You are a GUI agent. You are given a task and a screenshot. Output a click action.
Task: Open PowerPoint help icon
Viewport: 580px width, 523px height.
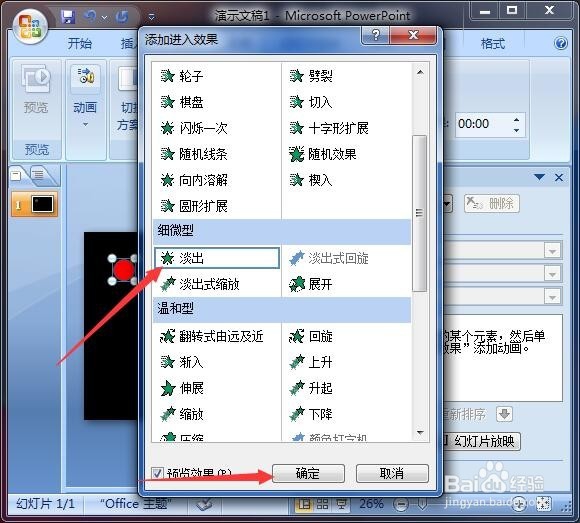pyautogui.click(x=561, y=43)
